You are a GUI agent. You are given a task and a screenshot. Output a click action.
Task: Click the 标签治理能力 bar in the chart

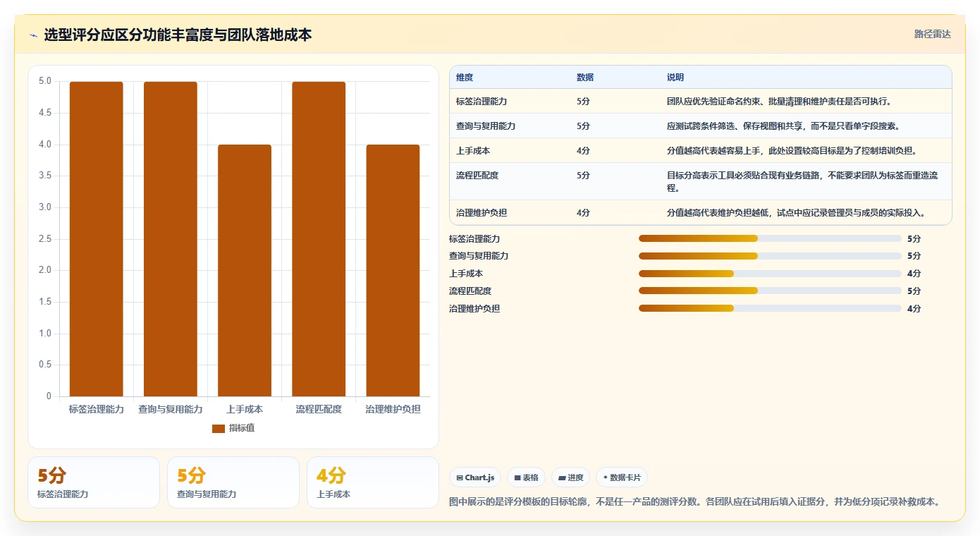coord(97,239)
